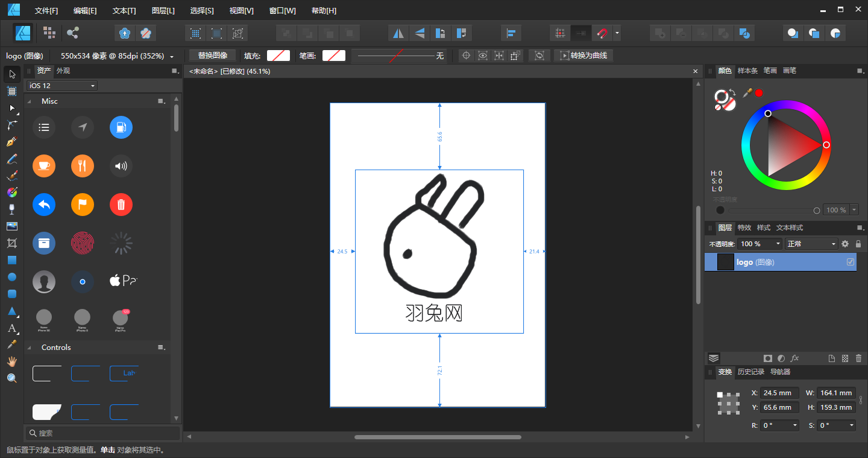Uncheck visibility of the logo layer
The height and width of the screenshot is (458, 868).
click(x=851, y=262)
